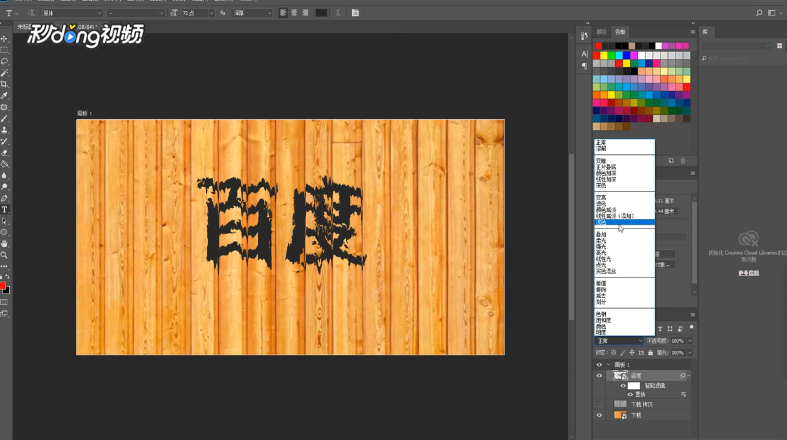Set the red foreground color swatch
Viewport: 787px width, 440px height.
tap(3, 286)
